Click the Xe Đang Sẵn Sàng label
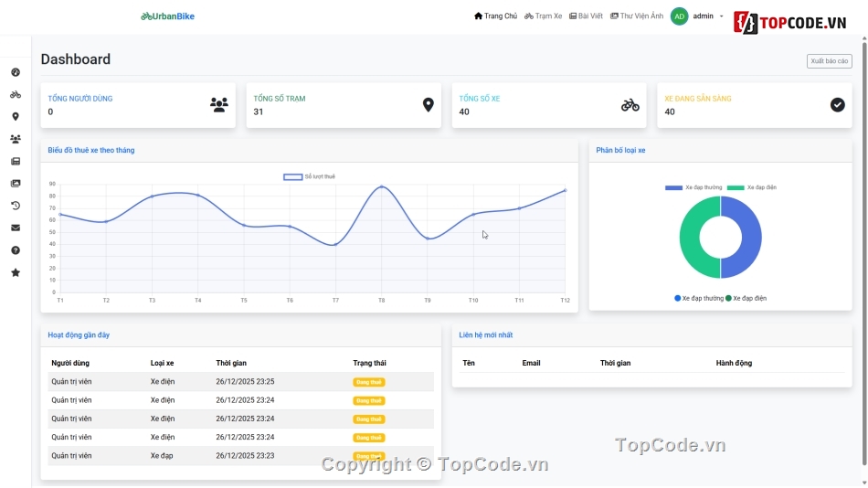This screenshot has width=868, height=488. click(x=697, y=99)
